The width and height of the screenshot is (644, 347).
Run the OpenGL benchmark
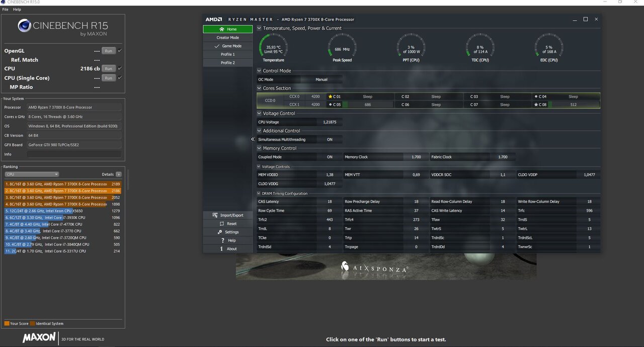tap(109, 51)
